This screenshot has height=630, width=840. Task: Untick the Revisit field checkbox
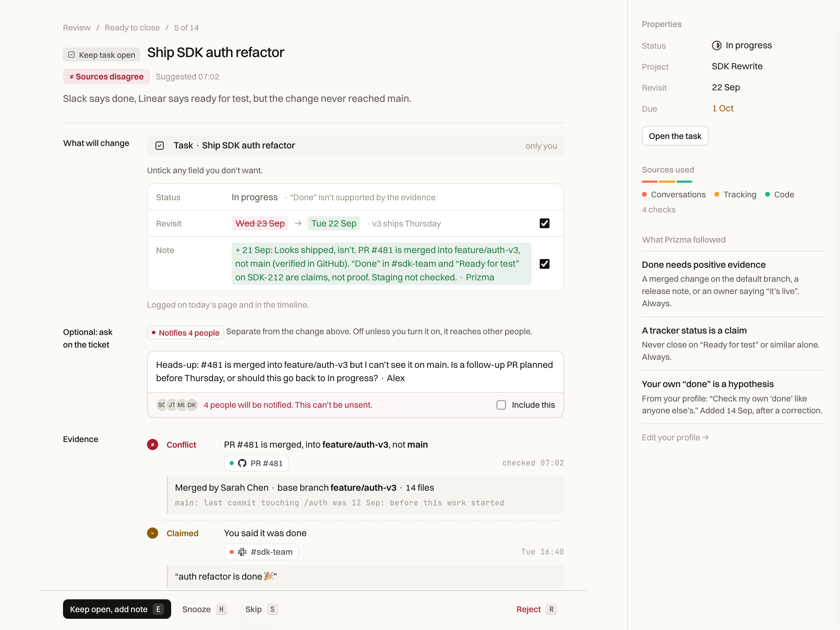coord(544,223)
